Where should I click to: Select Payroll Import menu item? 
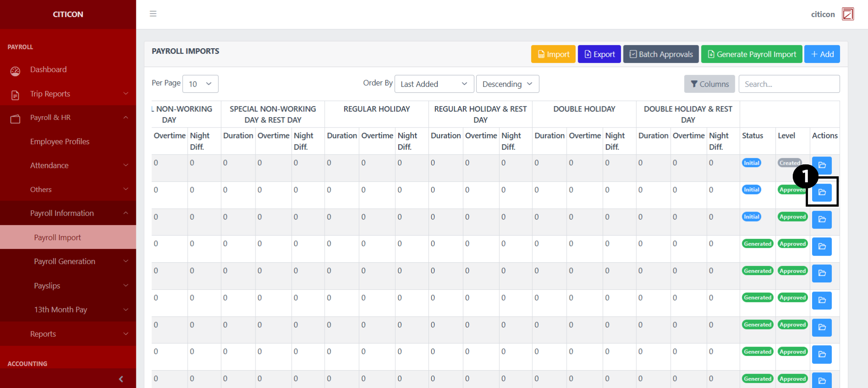(57, 237)
